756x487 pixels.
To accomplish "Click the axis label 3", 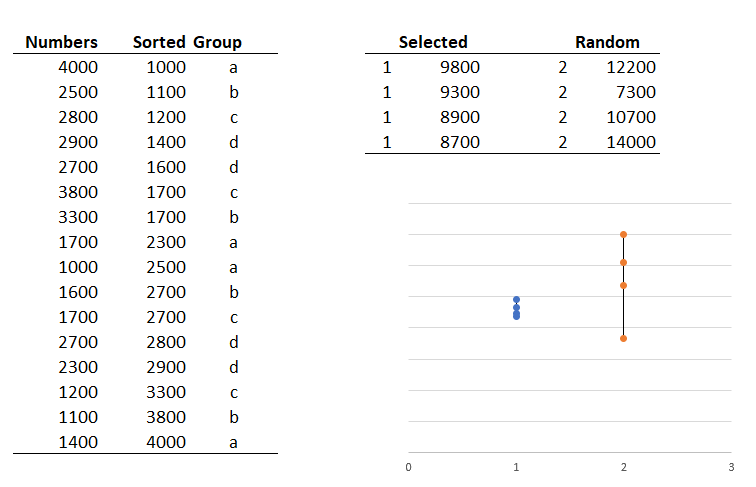I will [731, 467].
